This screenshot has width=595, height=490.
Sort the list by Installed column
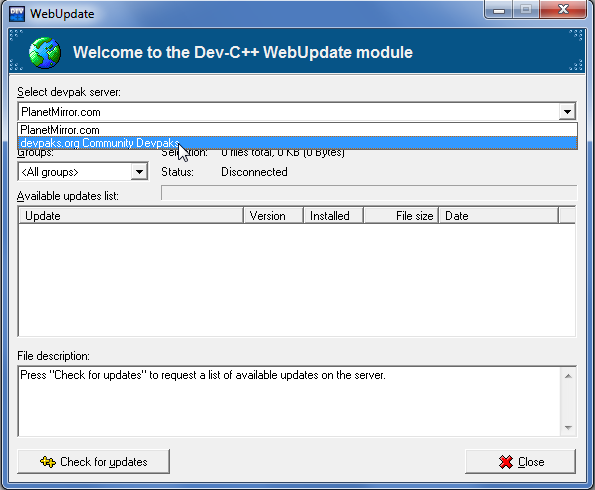pyautogui.click(x=334, y=216)
